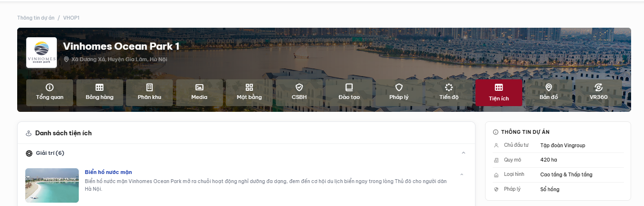Viewport: 644px width, 206px height.
Task: Open the CSBH tab
Action: (x=299, y=93)
